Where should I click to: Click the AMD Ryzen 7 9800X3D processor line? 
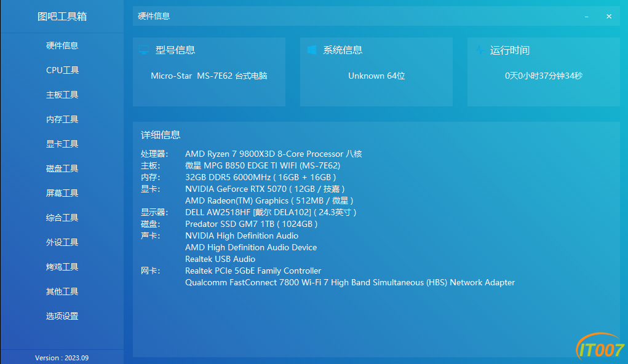[x=274, y=154]
